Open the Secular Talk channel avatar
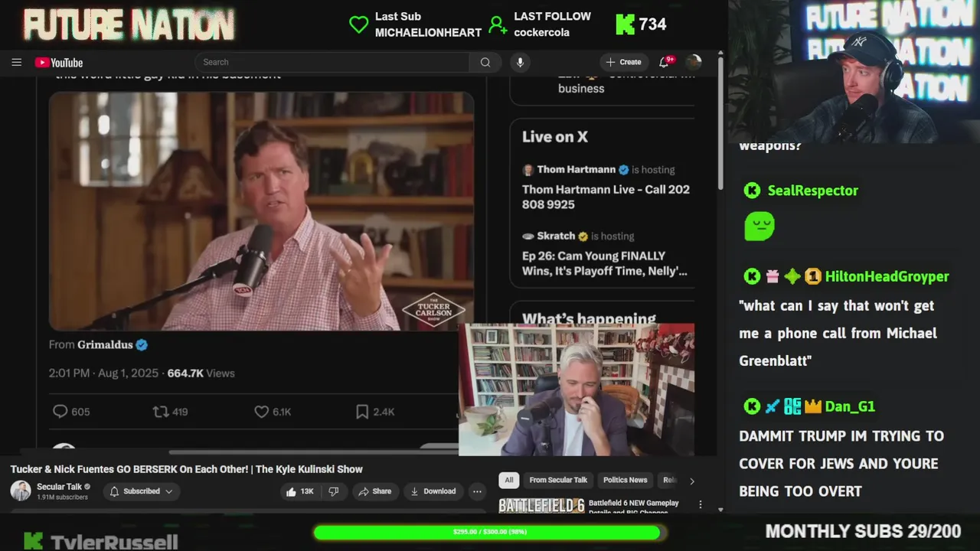The image size is (980, 551). click(21, 491)
